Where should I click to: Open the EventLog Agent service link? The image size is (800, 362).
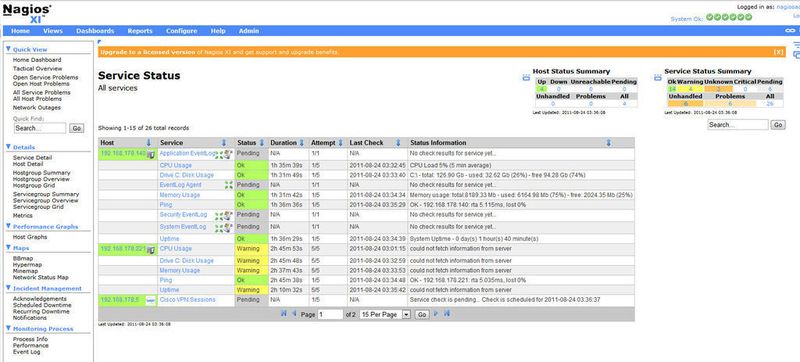(x=181, y=185)
